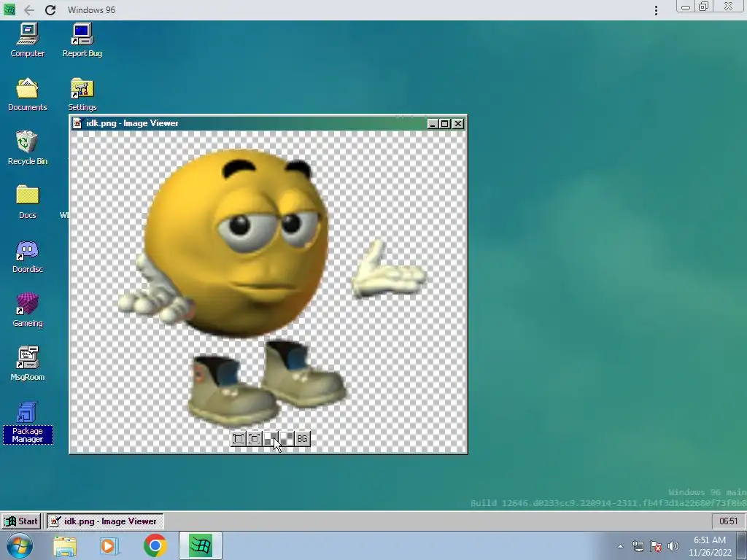Toggle the blurry smooth rendering checkerboard button
This screenshot has height=560, width=747.
tap(287, 438)
